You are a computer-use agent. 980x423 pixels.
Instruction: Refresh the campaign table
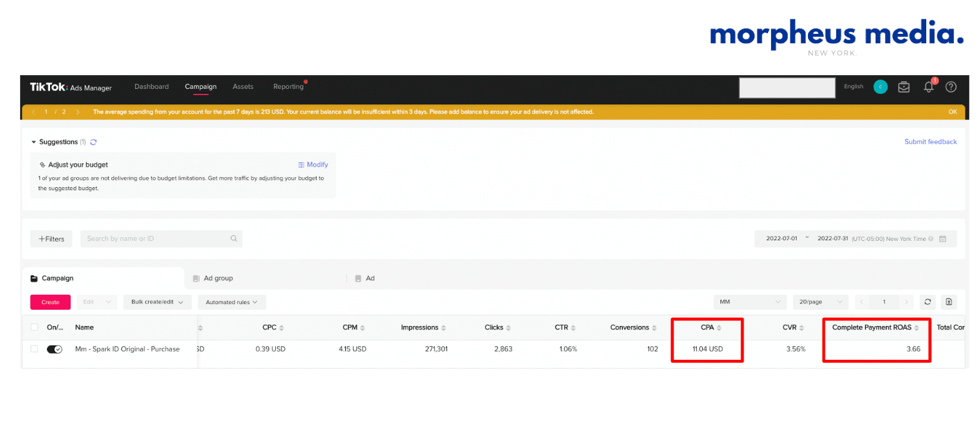927,302
